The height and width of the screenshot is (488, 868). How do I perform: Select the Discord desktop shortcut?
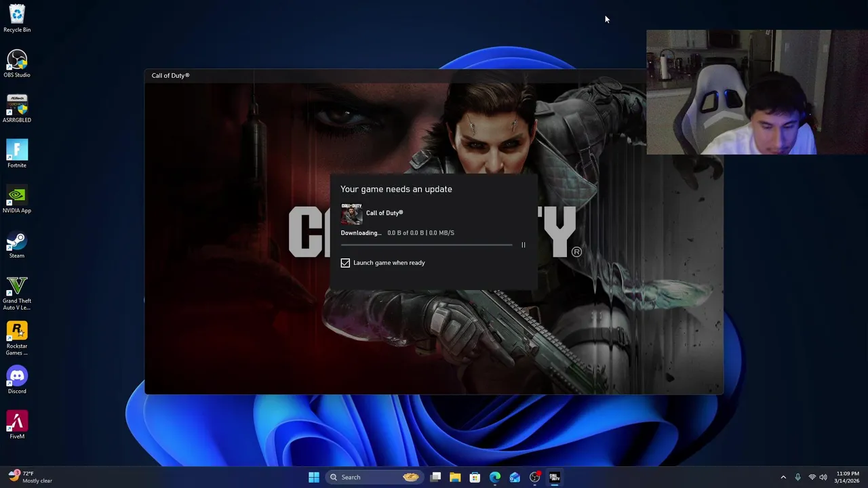coord(17,380)
